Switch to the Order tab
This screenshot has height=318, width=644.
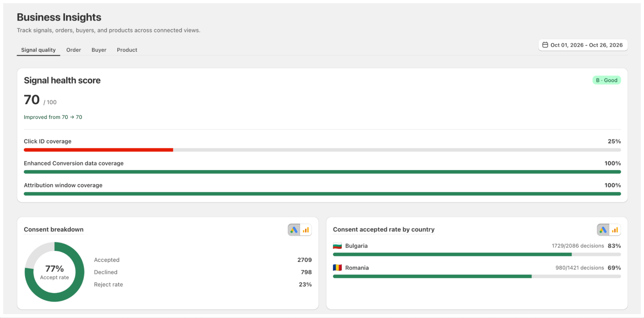point(73,50)
